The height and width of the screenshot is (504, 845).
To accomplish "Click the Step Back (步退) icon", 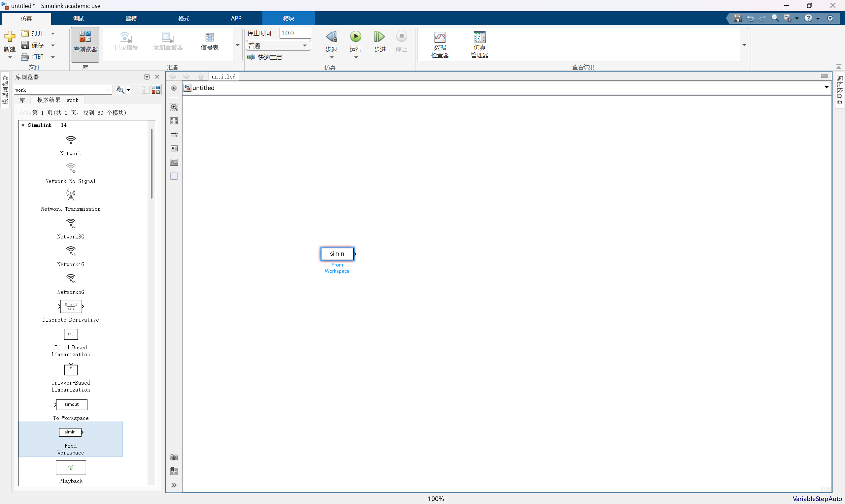I will tap(331, 37).
